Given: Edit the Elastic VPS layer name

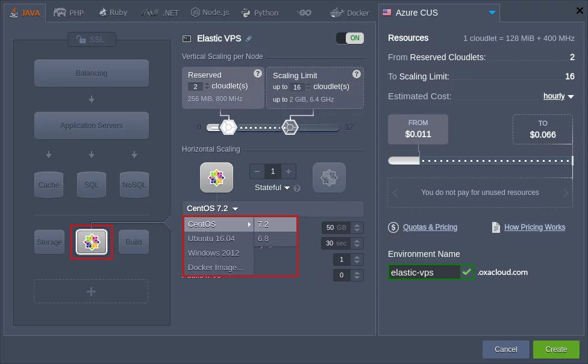Looking at the screenshot, I should (x=249, y=38).
